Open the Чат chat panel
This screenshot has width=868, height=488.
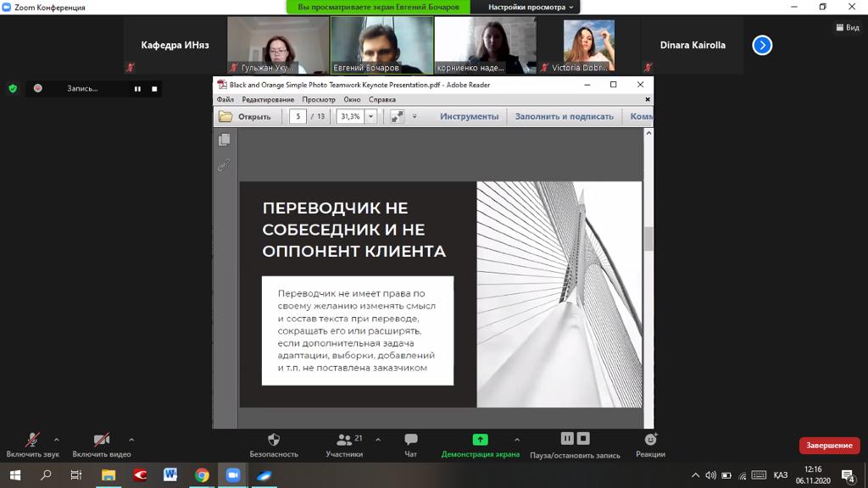coord(411,440)
